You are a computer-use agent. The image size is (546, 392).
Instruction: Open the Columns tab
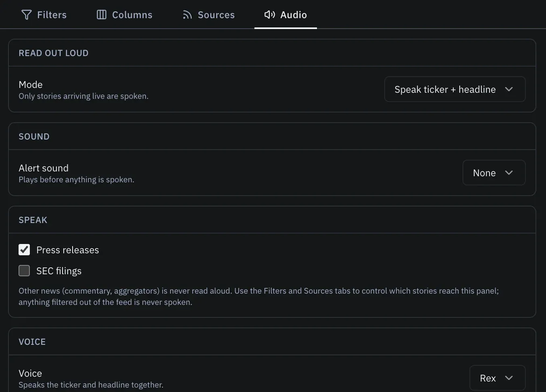[x=125, y=15]
